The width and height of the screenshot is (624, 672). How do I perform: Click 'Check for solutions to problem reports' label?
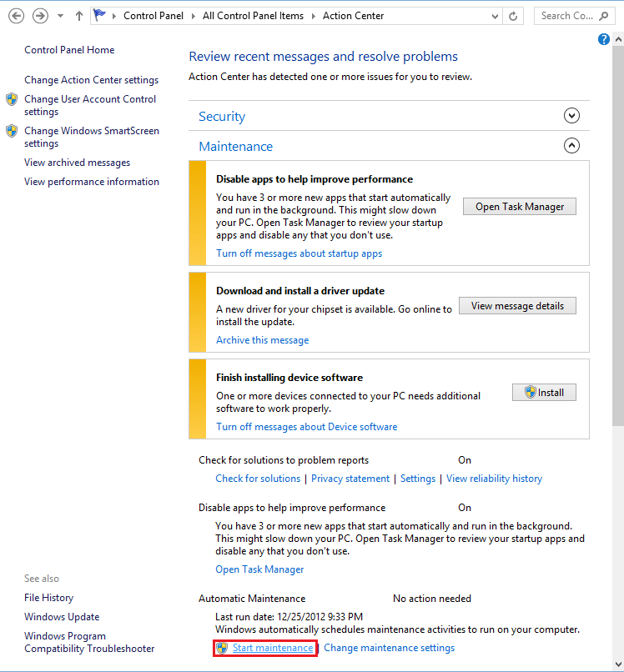tap(284, 460)
